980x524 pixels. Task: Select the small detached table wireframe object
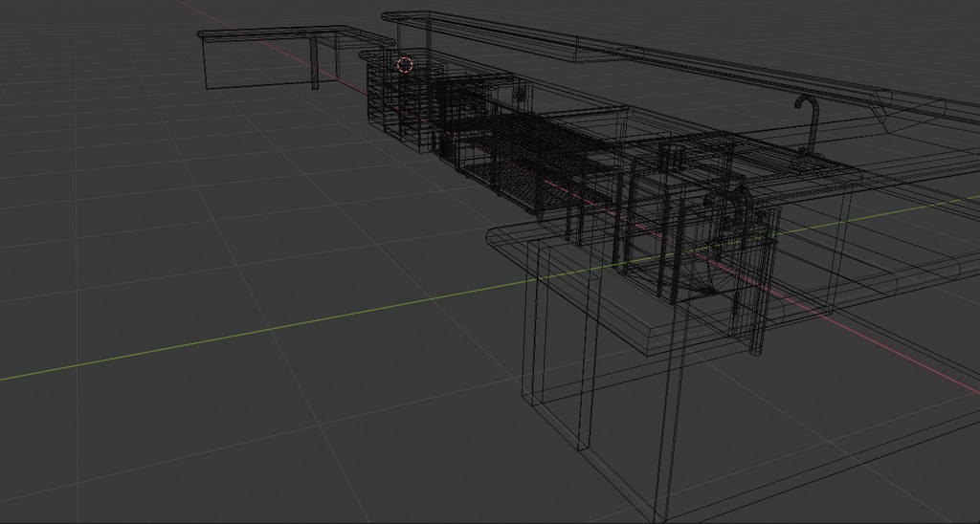coord(297,57)
